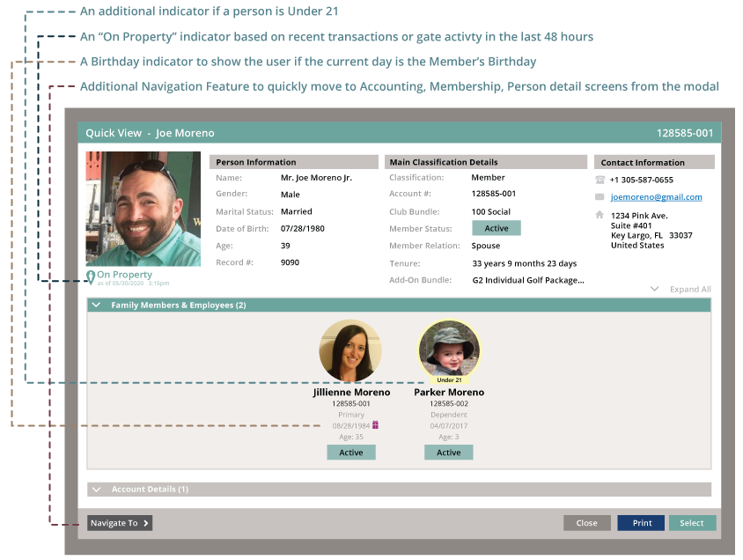Click the Active member status badge for Joe
Image resolution: width=743 pixels, height=560 pixels.
click(497, 228)
